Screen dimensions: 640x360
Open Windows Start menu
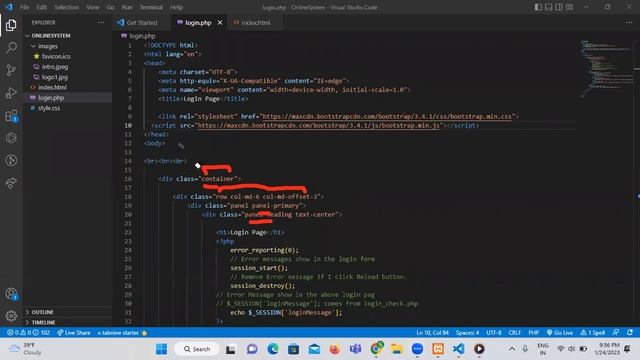(x=162, y=349)
